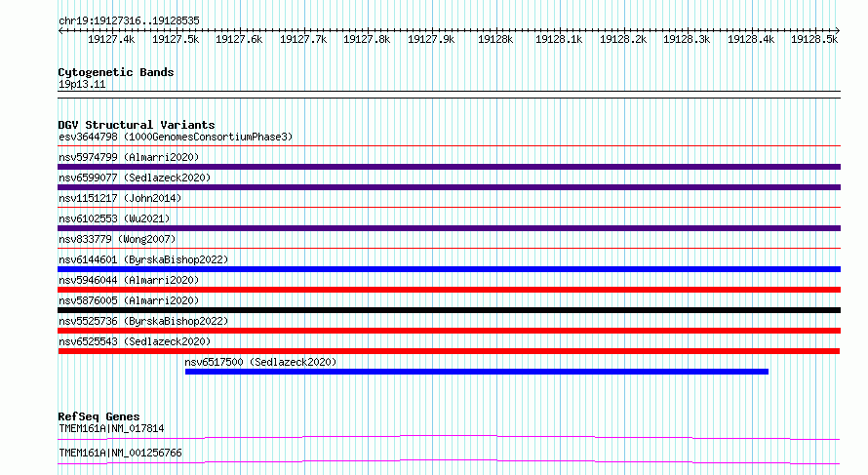The height and width of the screenshot is (475, 868).
Task: Click the blue nsv6144601 variant bar
Action: 449,269
